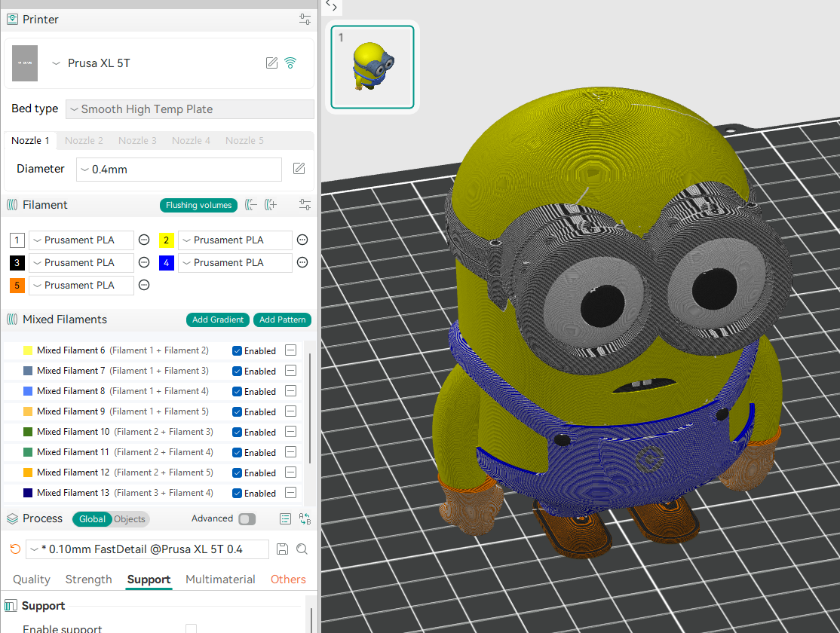This screenshot has height=633, width=840.
Task: Uncheck Enabled for Mixed Filament 11
Action: (237, 453)
